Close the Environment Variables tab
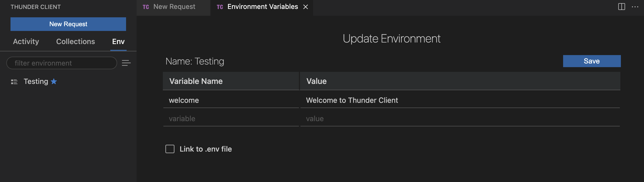The image size is (644, 182). pos(306,7)
